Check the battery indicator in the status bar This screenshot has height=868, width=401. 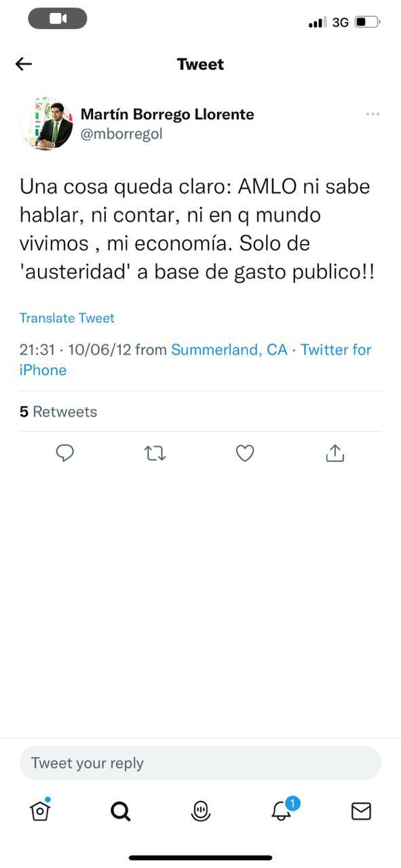(365, 22)
